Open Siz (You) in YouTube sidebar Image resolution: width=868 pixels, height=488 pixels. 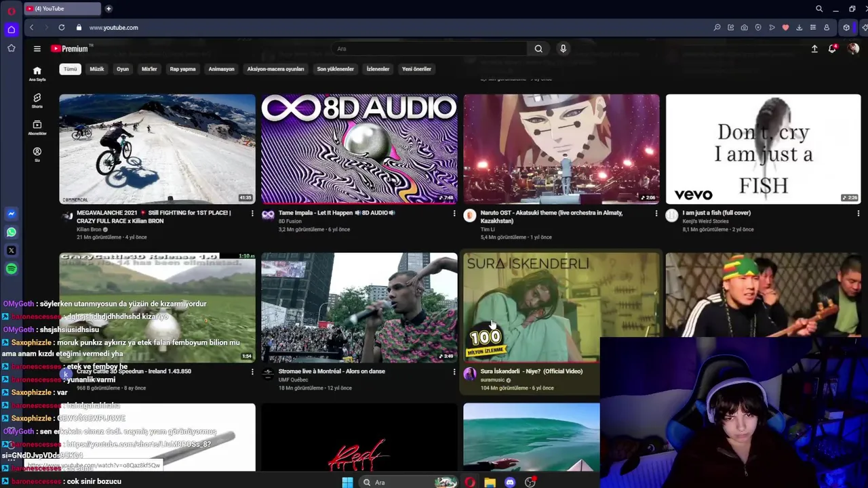tap(37, 155)
